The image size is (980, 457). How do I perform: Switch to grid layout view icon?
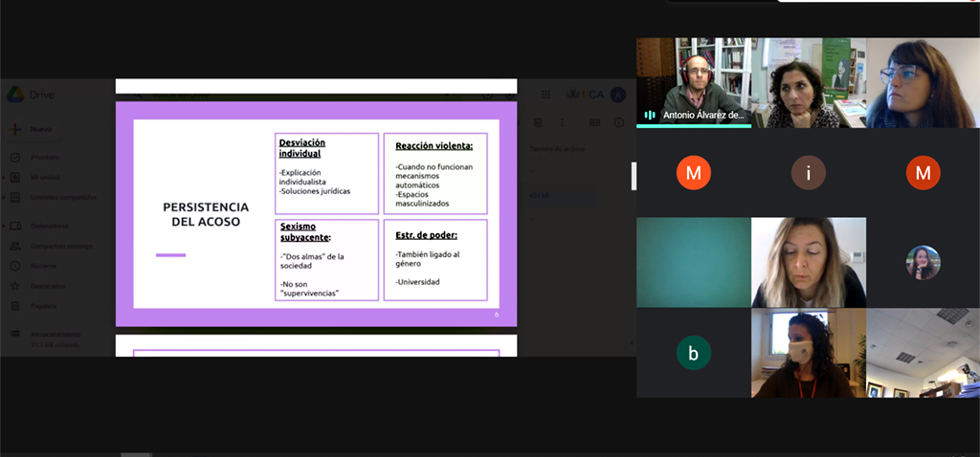594,122
